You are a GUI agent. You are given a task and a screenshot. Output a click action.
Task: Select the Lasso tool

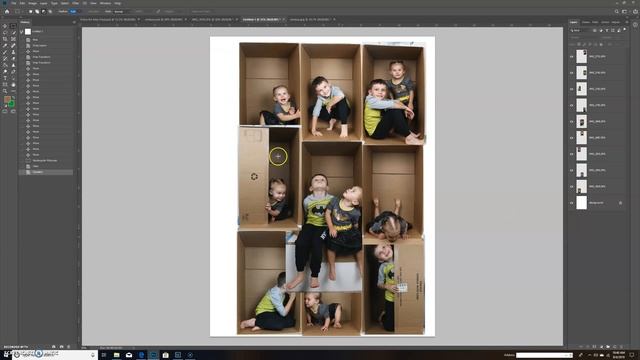(x=5, y=32)
